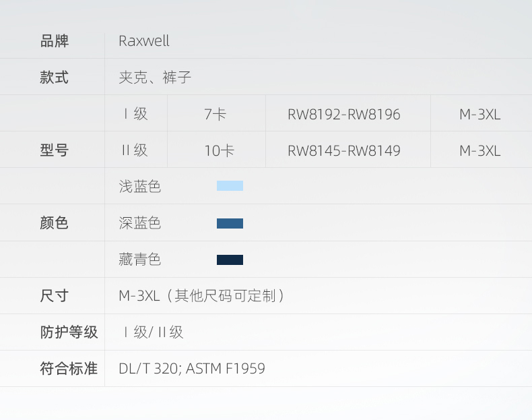Click the 深蓝色 color name

(140, 223)
